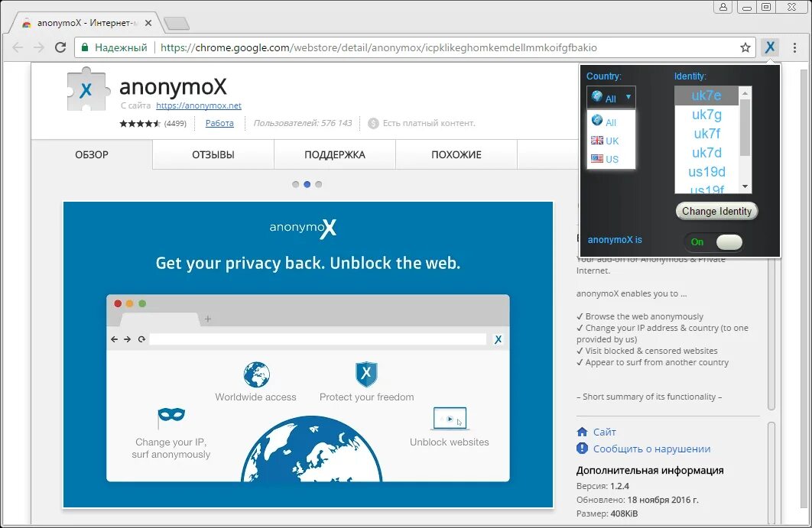Select UK in the country list

tap(611, 141)
